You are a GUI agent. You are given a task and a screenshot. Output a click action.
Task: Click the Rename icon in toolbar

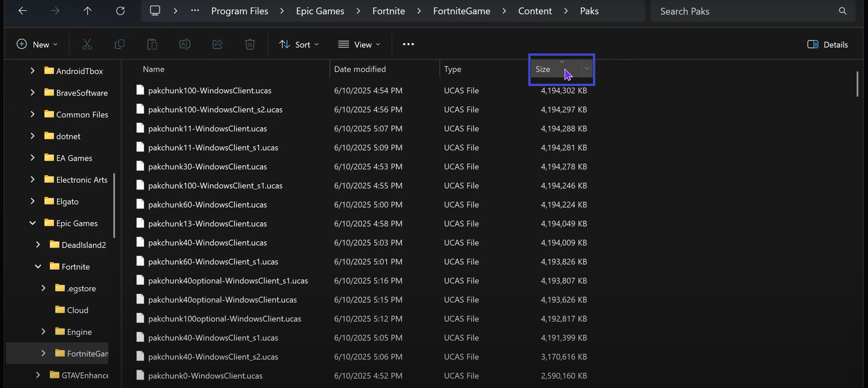pyautogui.click(x=185, y=44)
